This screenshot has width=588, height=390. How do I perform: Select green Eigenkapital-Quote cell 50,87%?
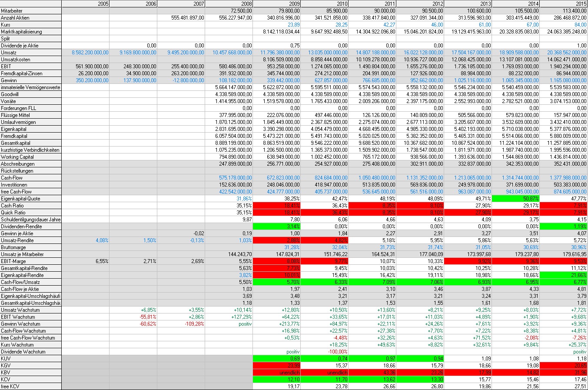click(x=516, y=198)
